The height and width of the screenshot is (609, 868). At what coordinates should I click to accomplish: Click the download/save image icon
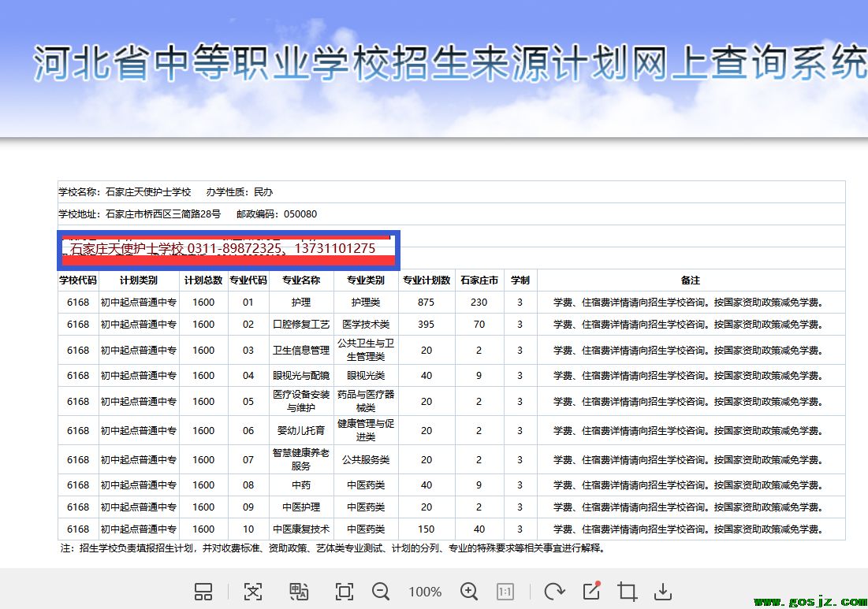[662, 592]
